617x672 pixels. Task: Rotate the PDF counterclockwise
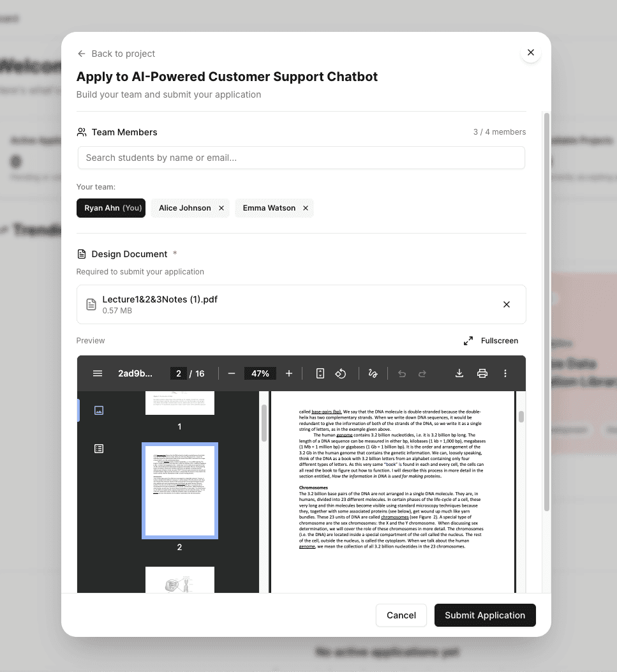tap(341, 373)
